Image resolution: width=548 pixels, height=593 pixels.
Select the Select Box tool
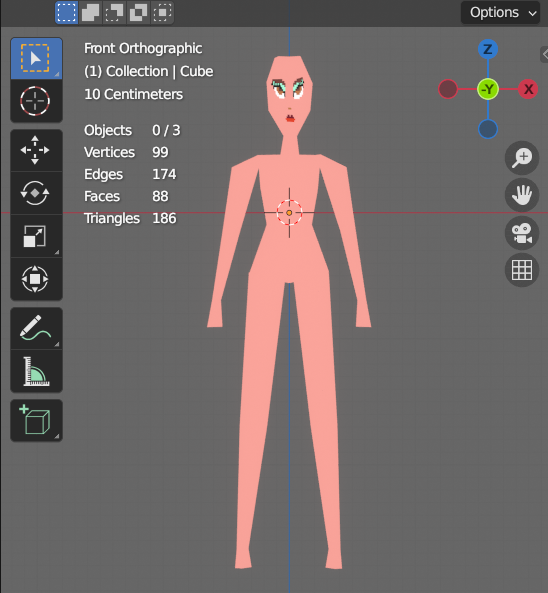(x=36, y=59)
